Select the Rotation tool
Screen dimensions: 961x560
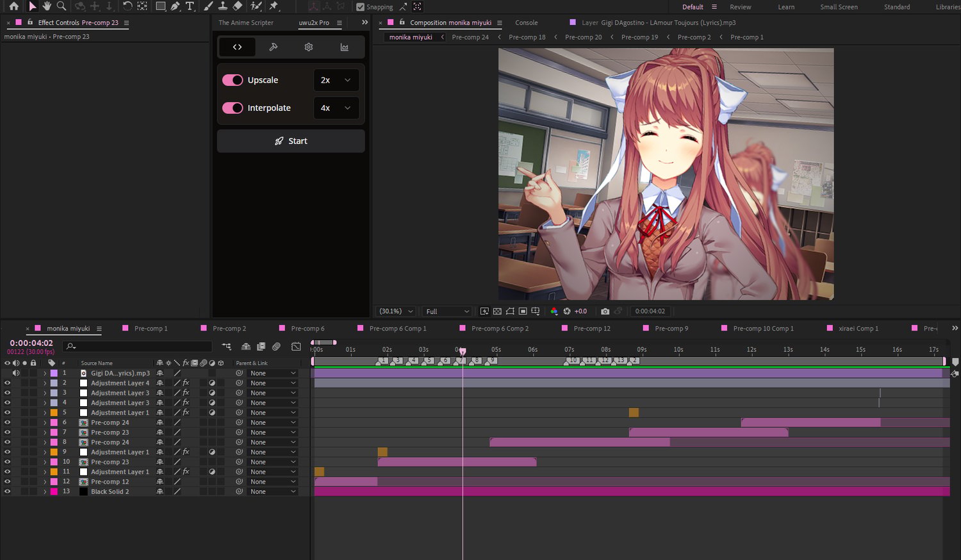pos(127,6)
